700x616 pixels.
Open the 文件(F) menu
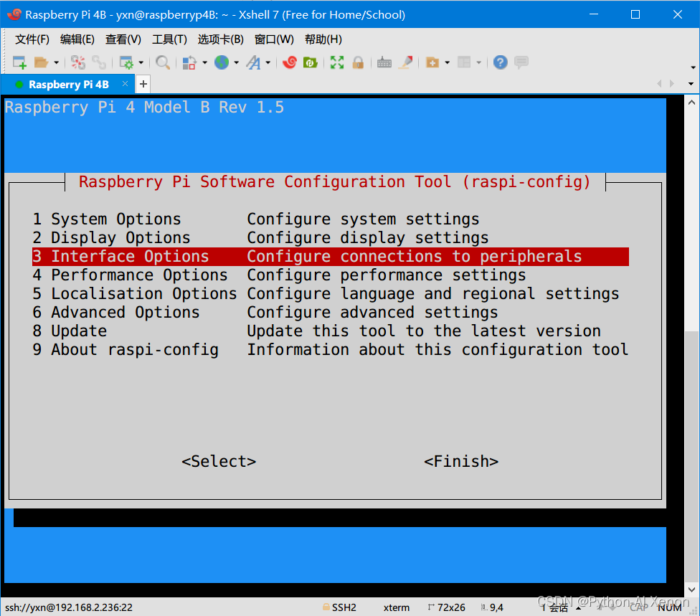coord(32,39)
